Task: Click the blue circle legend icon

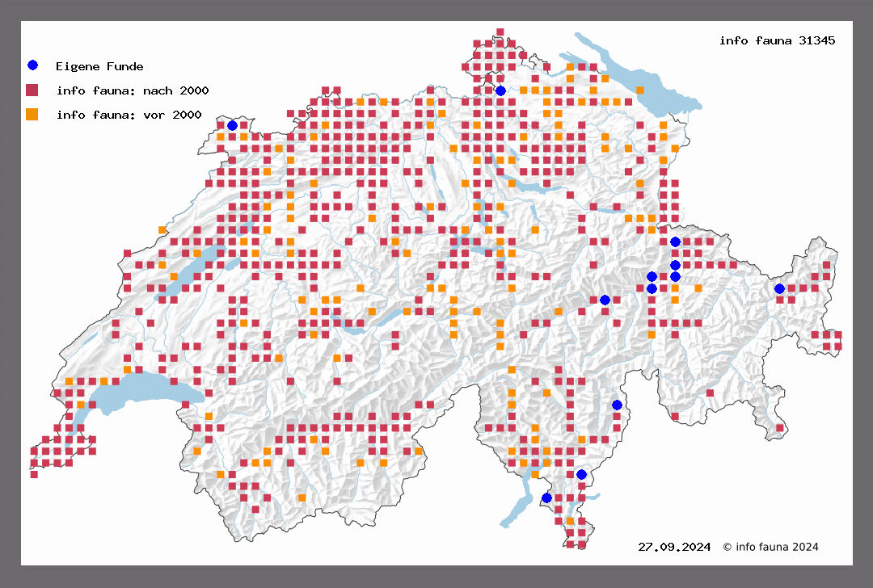Action: [x=32, y=65]
